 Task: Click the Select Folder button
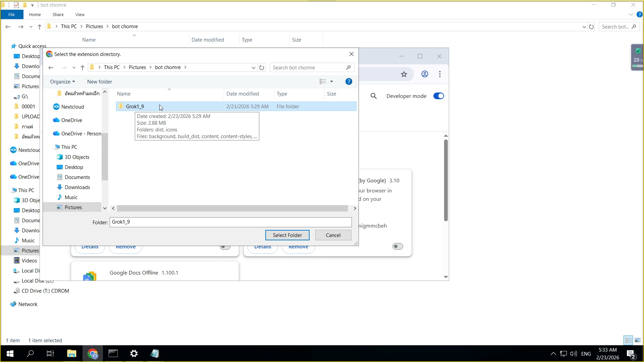(287, 235)
